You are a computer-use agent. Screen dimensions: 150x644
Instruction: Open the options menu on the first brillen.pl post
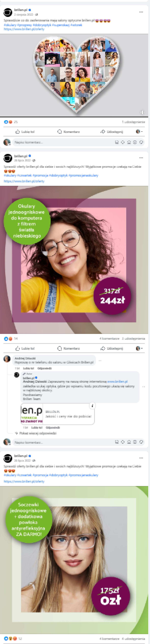pos(141,12)
